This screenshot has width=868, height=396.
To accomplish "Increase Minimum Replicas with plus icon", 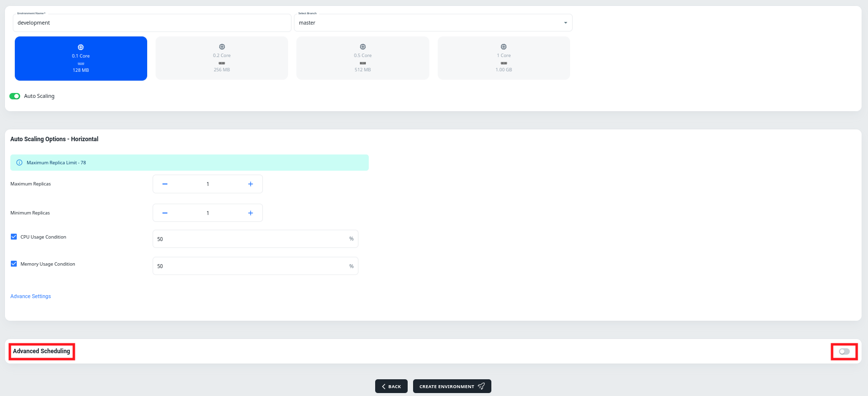I will click(x=251, y=213).
